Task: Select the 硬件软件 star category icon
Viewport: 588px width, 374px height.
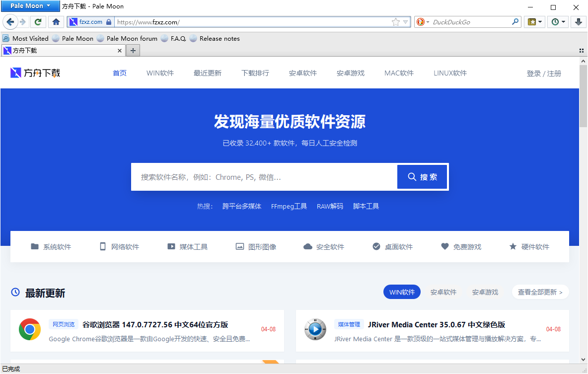Action: [x=513, y=246]
